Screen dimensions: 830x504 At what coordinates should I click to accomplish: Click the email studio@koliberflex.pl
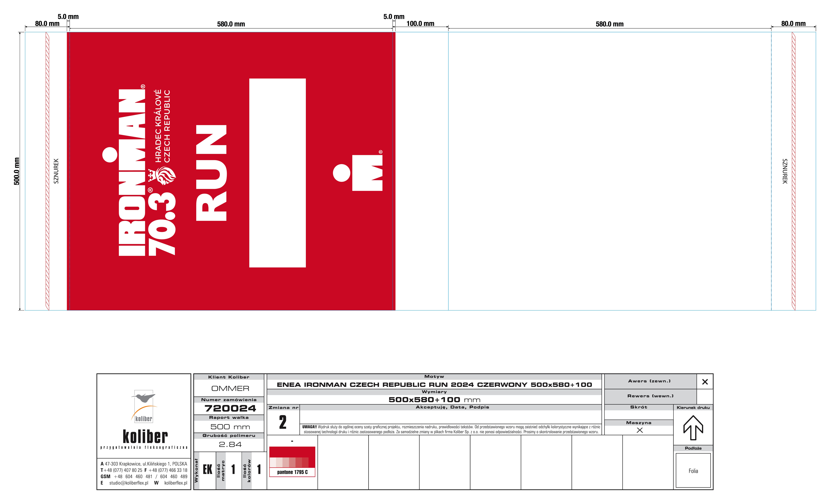(129, 483)
